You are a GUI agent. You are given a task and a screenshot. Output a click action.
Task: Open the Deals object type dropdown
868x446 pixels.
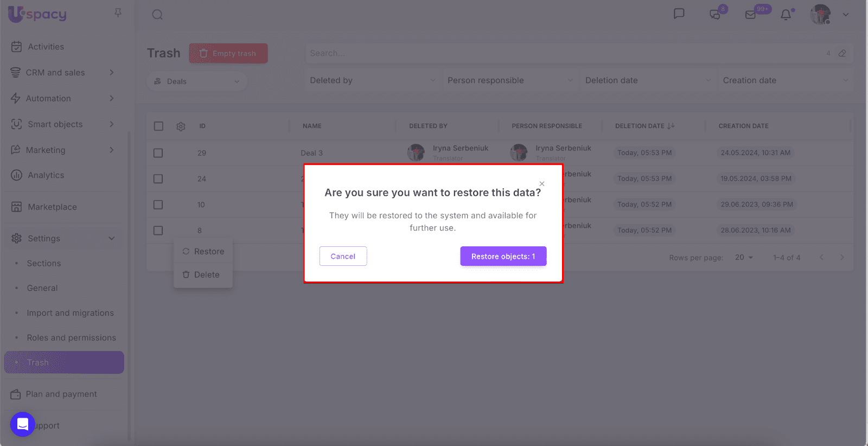click(x=197, y=81)
